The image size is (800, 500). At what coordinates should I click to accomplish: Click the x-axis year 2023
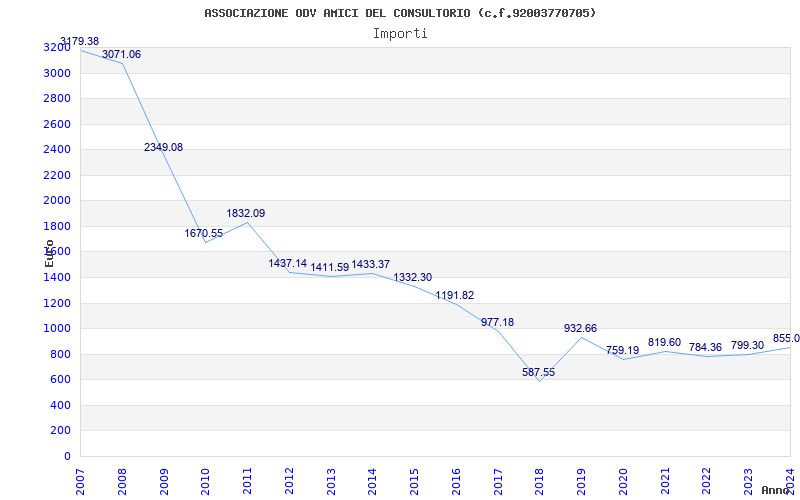748,481
